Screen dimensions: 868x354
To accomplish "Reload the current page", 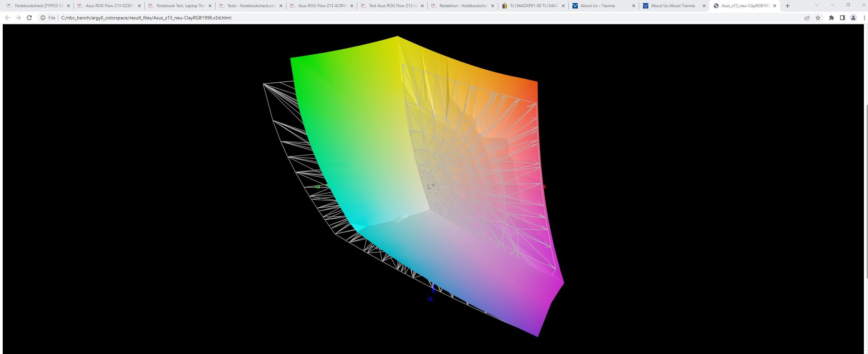I will (29, 18).
